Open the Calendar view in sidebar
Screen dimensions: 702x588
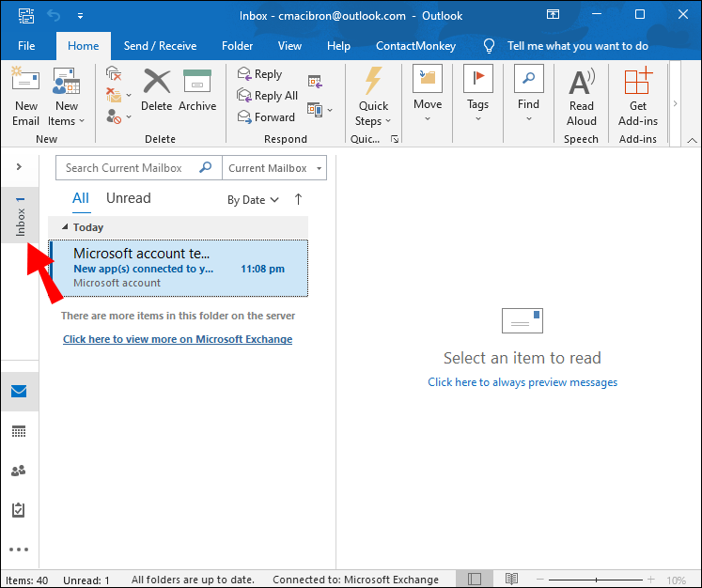pyautogui.click(x=19, y=431)
